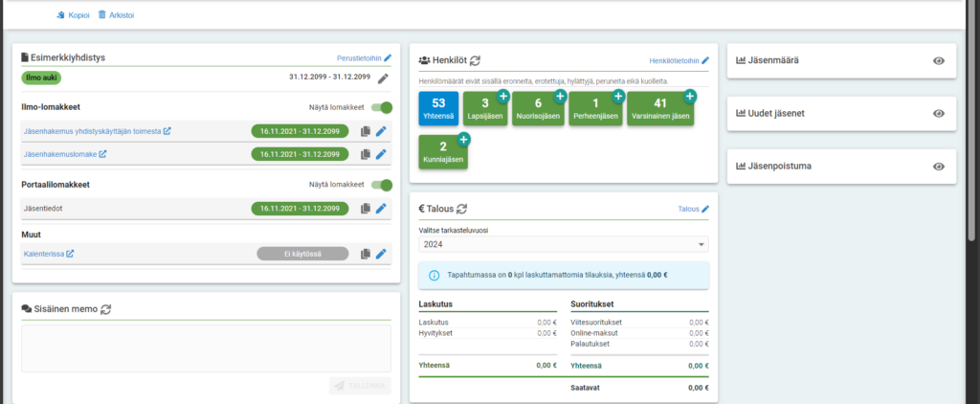The image size is (980, 404).
Task: Edit the Kalenterissa form with its pencil icon
Action: 381,254
